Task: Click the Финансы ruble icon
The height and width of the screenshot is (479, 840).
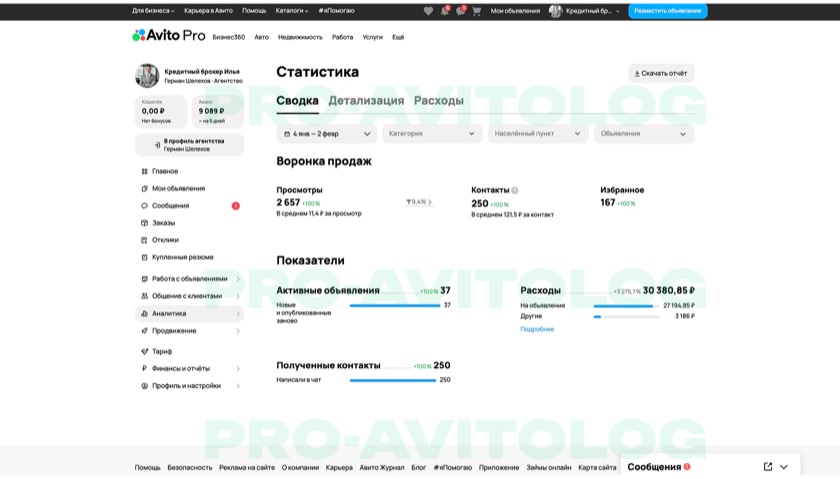Action: click(x=144, y=369)
